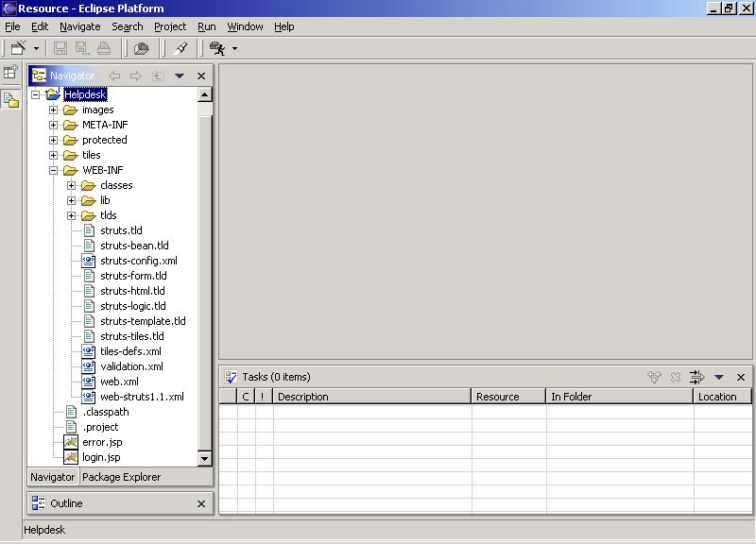Select the login.jsp file

(101, 457)
